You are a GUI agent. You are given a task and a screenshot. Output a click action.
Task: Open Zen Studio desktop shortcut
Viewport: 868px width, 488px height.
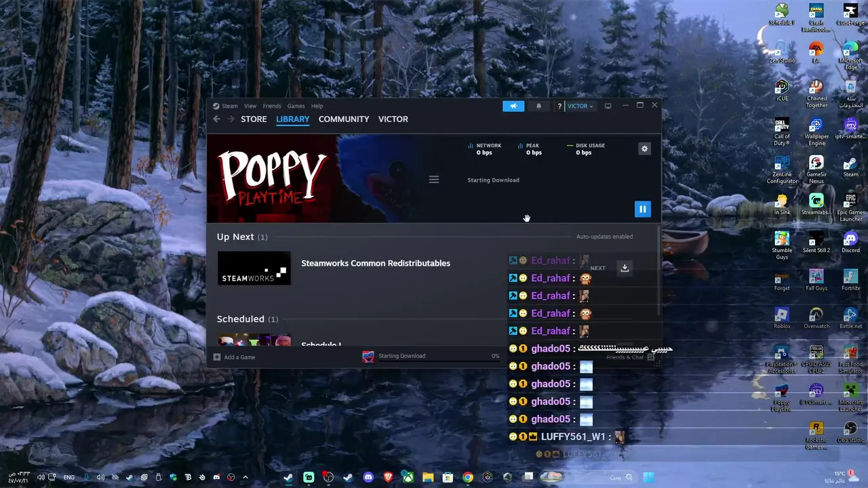click(782, 52)
